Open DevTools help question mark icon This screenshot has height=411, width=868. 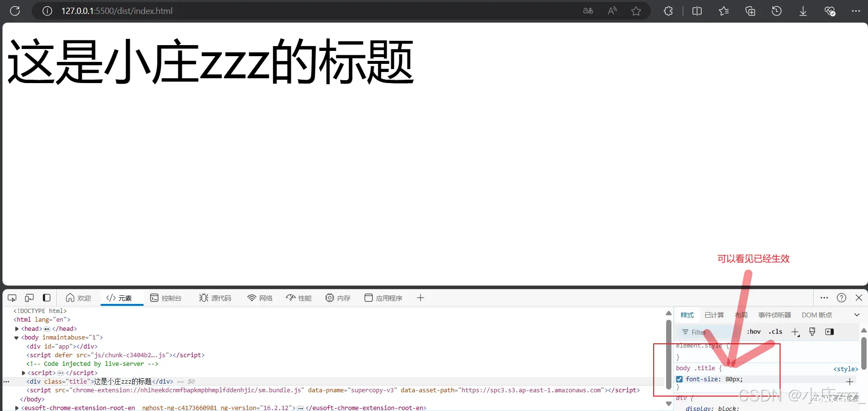point(842,298)
